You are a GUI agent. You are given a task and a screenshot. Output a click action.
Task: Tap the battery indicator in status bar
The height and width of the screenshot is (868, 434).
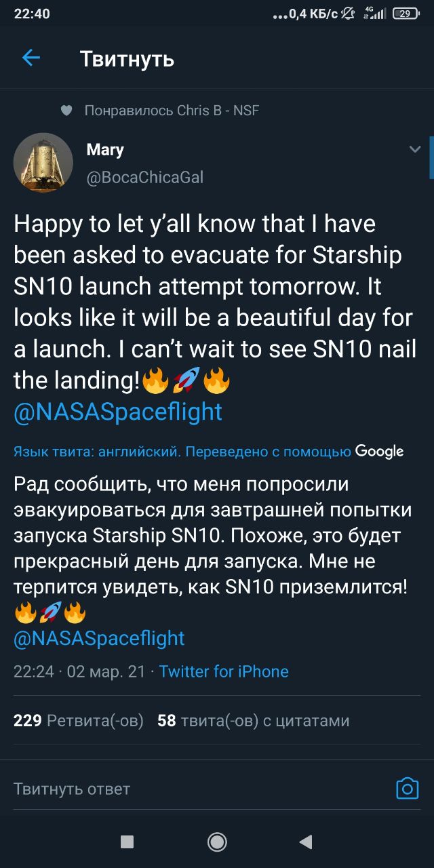coord(406,13)
